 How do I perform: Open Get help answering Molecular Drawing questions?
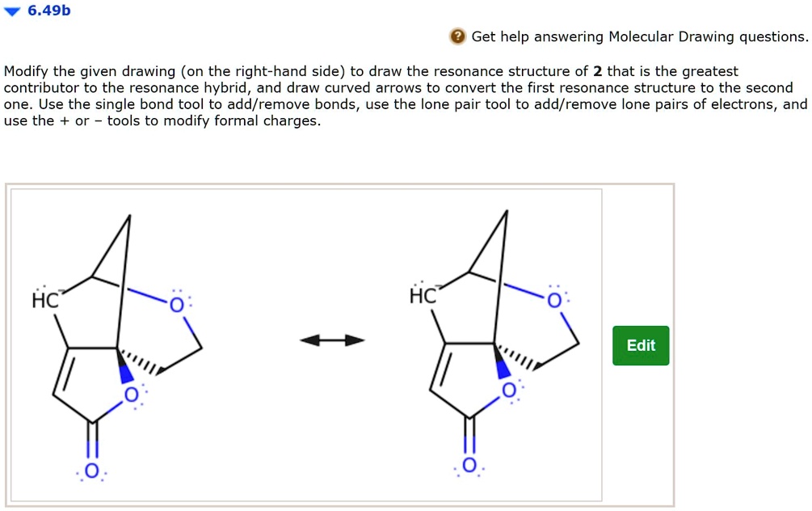click(x=638, y=36)
